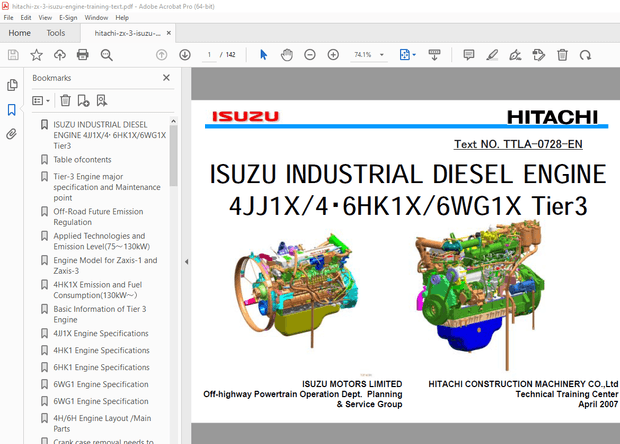Switch to the Tools tab
620x444 pixels.
tap(55, 33)
